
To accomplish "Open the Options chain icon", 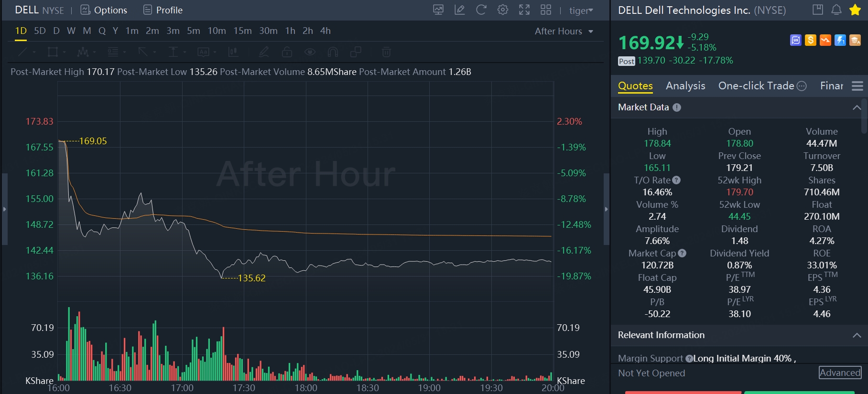I will click(86, 10).
